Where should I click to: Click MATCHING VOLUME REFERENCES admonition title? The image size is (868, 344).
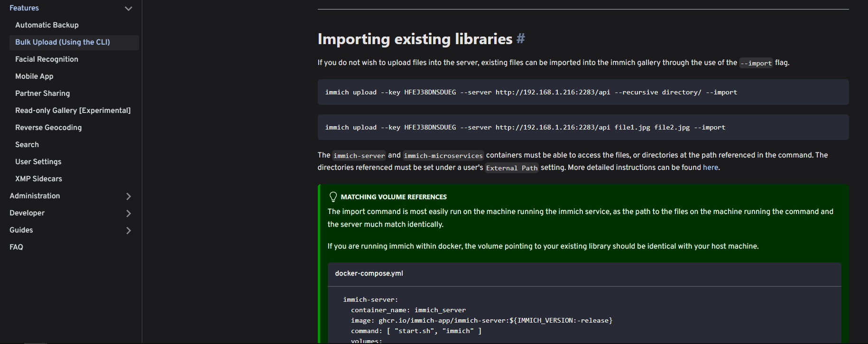pos(394,197)
